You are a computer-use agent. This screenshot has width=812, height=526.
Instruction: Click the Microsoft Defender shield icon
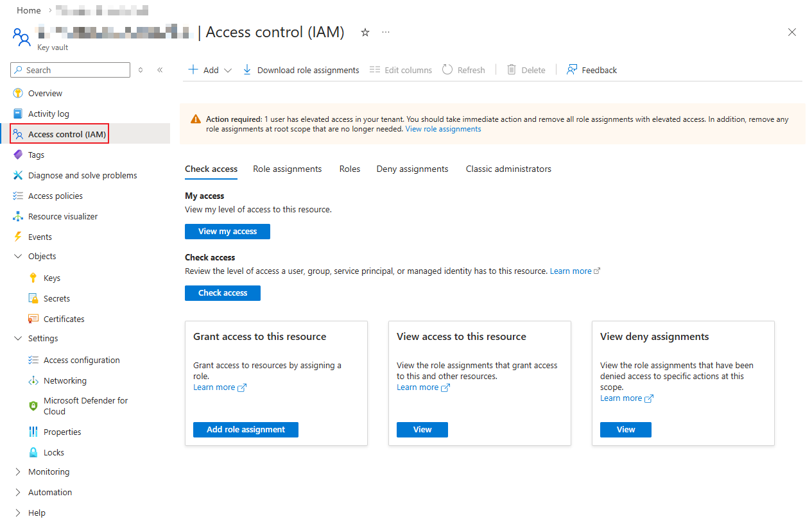point(33,406)
